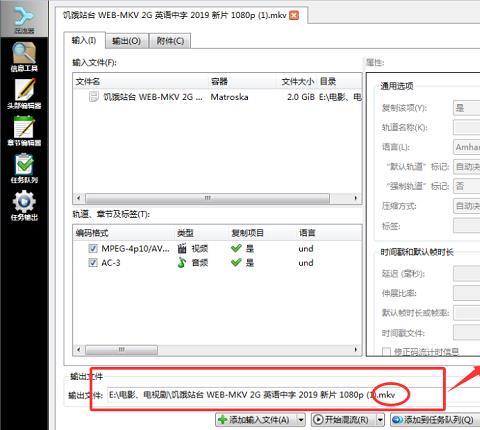Click the tracks list horizontal scrollbar thumb
The image size is (480, 430).
pos(121,350)
